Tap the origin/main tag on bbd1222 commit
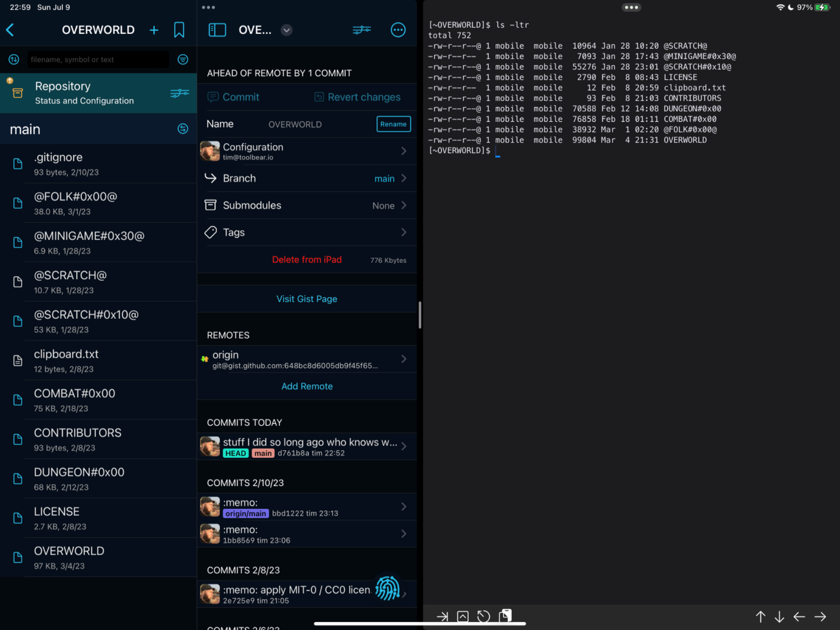The width and height of the screenshot is (840, 630). point(245,513)
